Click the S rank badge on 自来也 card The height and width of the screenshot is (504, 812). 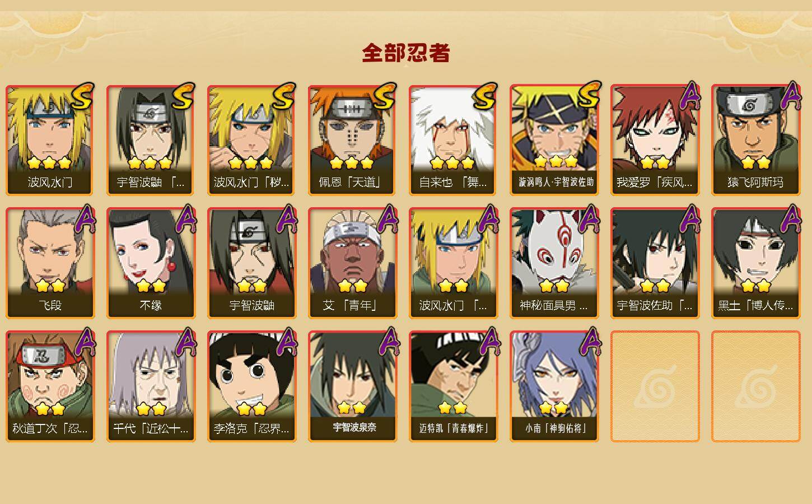tap(485, 96)
